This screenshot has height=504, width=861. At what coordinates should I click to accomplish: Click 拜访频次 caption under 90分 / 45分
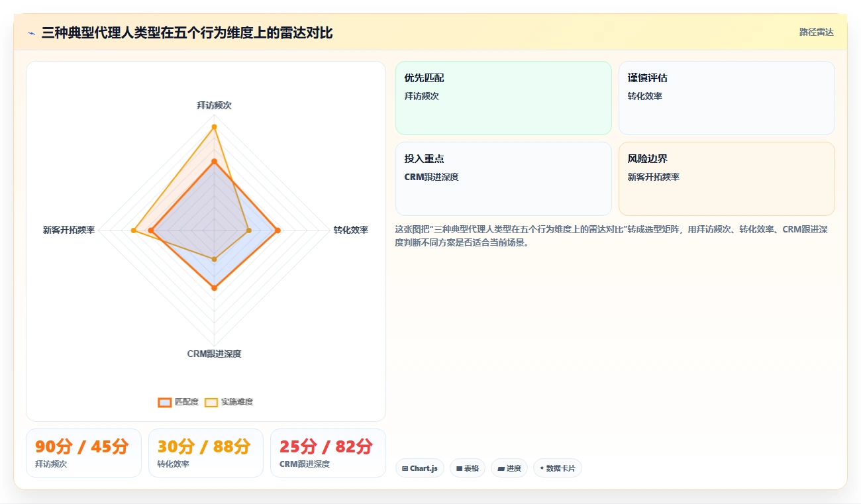tap(51, 464)
